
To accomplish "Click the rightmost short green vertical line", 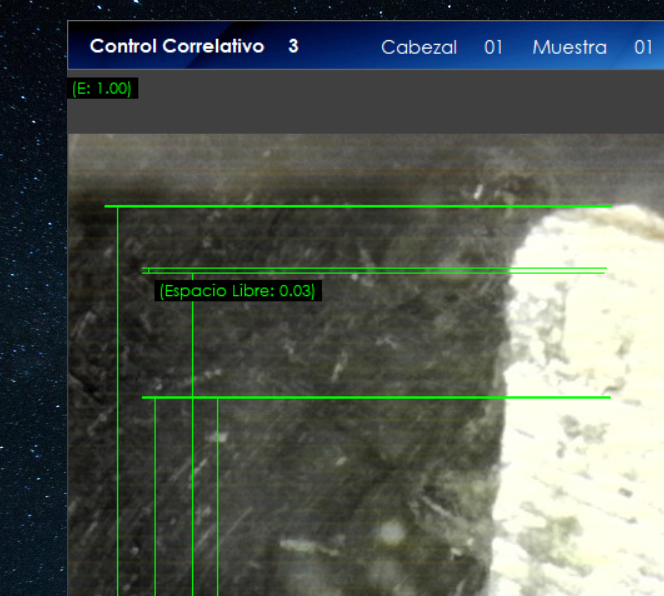I will [217, 500].
